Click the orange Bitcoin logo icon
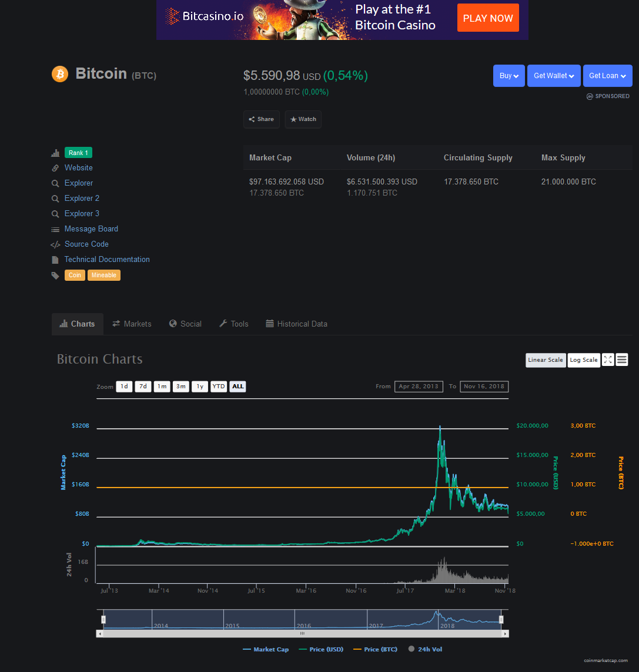The image size is (639, 672). click(60, 74)
